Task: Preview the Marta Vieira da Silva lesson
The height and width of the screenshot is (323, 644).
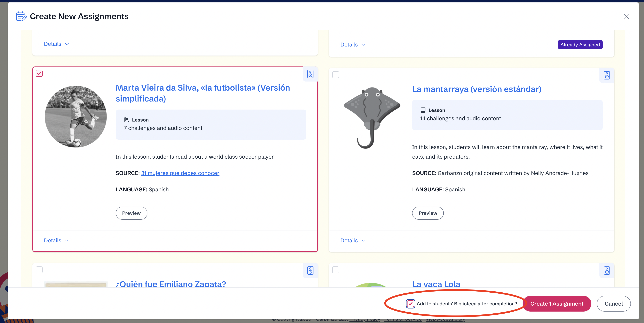Action: coord(131,213)
